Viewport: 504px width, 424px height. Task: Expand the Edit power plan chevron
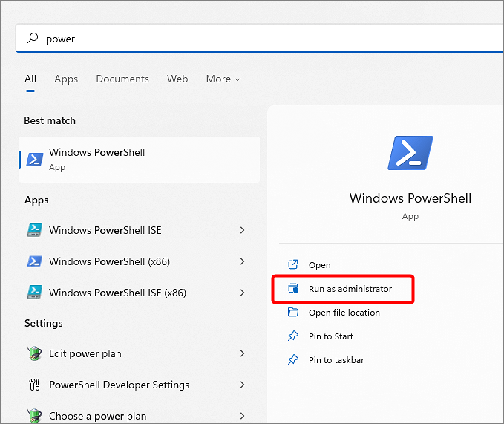click(243, 353)
